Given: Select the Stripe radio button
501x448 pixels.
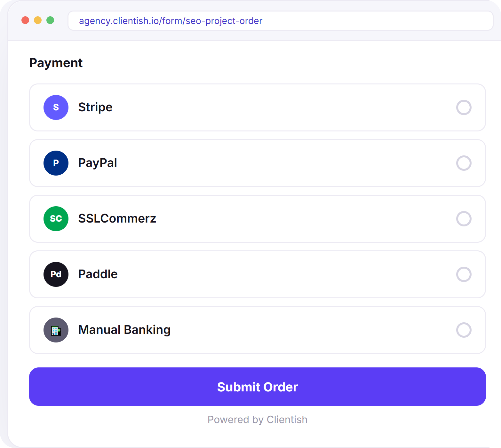Looking at the screenshot, I should click(x=464, y=107).
